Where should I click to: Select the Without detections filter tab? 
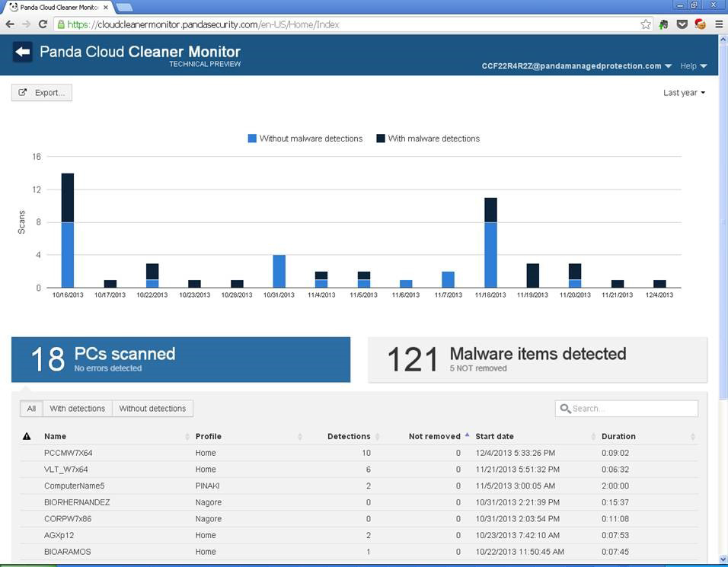[152, 408]
